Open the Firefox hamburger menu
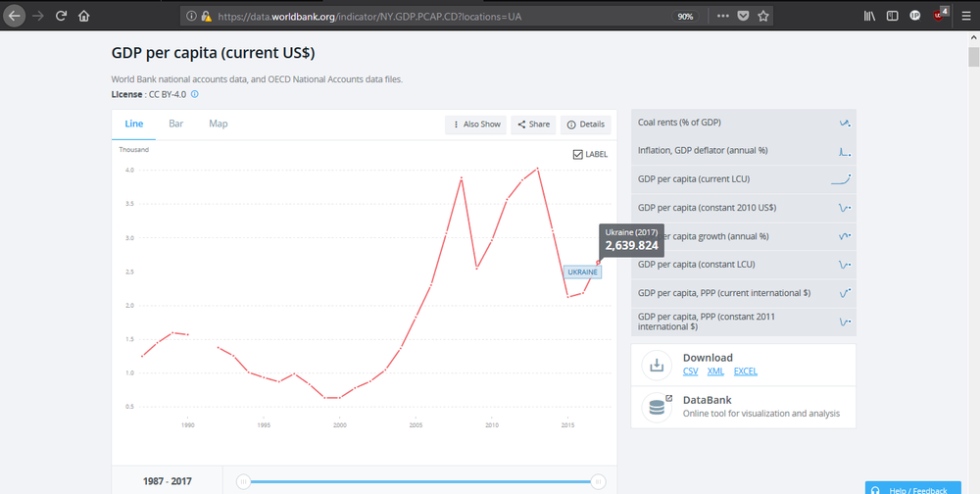The height and width of the screenshot is (494, 980). [965, 16]
